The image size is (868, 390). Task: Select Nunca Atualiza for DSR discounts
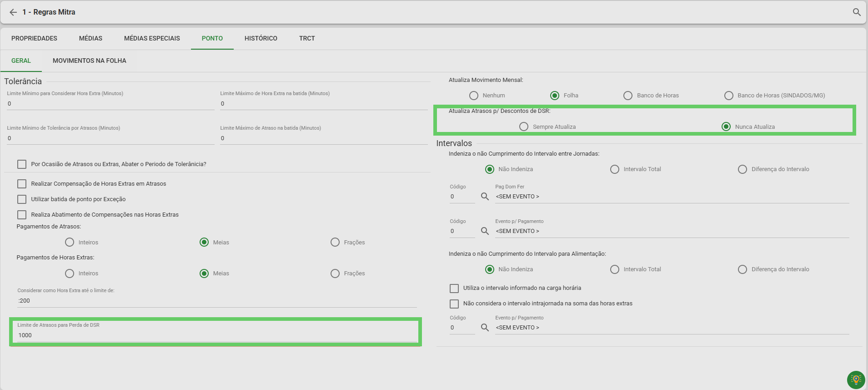726,127
